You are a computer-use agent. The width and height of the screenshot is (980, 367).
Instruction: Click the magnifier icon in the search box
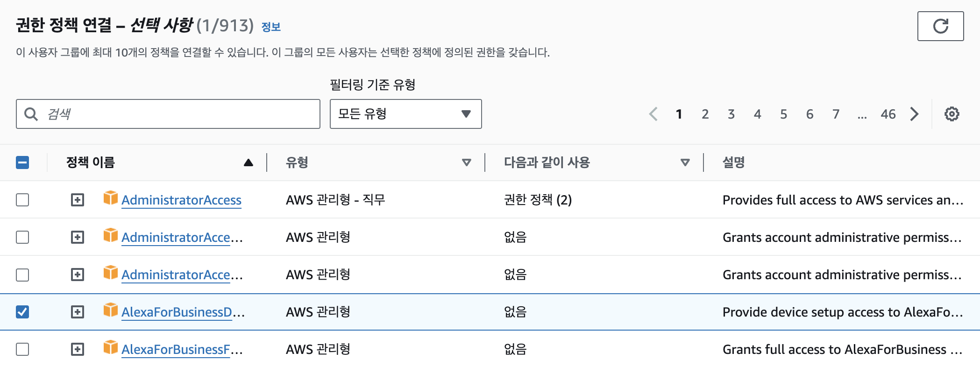31,114
